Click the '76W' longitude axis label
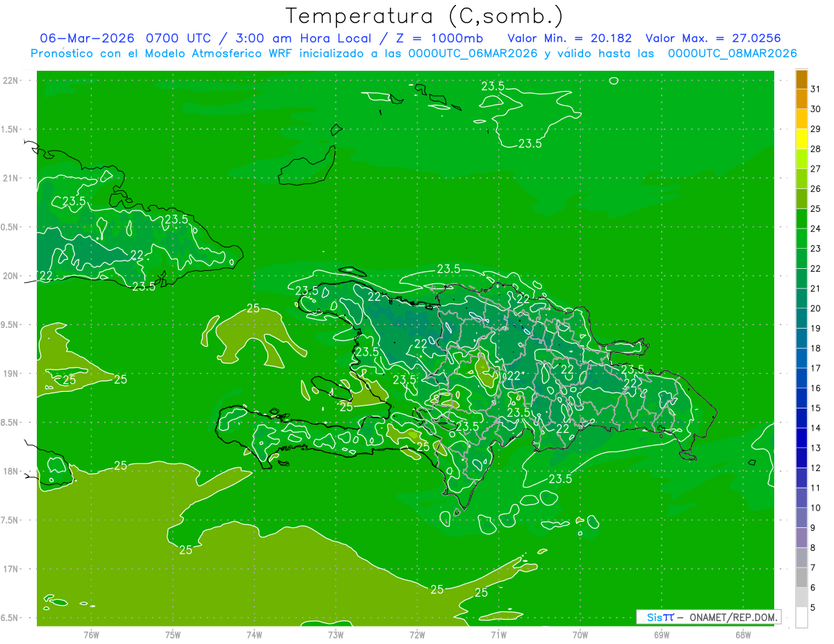 91,635
